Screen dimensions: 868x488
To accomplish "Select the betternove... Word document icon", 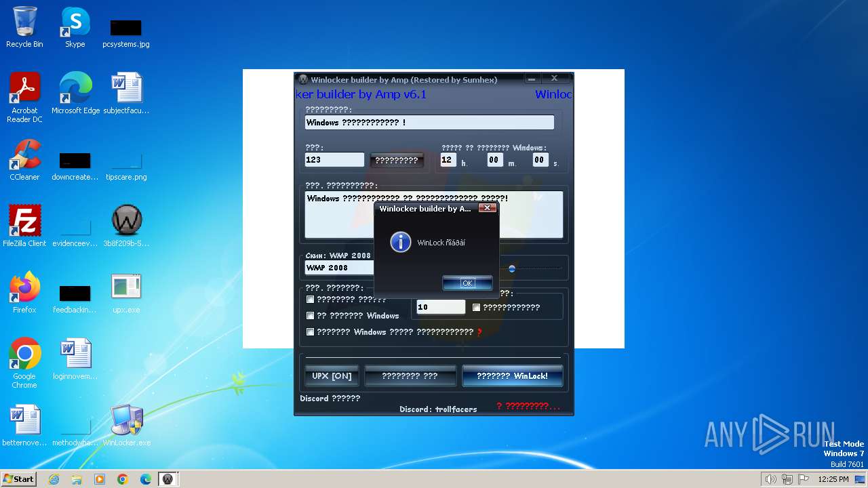I will tap(24, 426).
